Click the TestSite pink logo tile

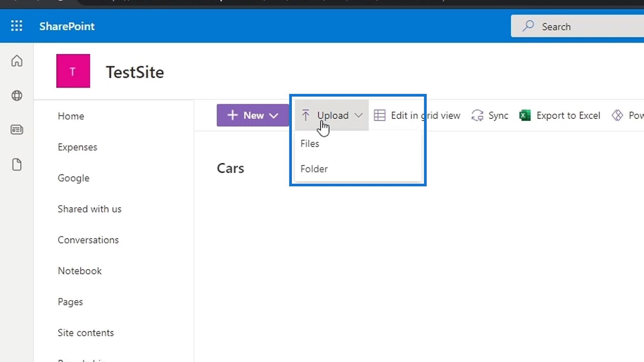[73, 71]
